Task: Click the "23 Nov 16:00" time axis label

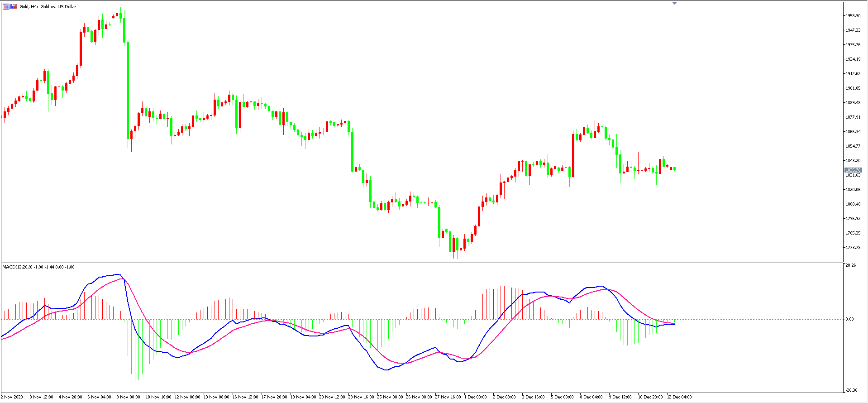Action: tap(361, 397)
